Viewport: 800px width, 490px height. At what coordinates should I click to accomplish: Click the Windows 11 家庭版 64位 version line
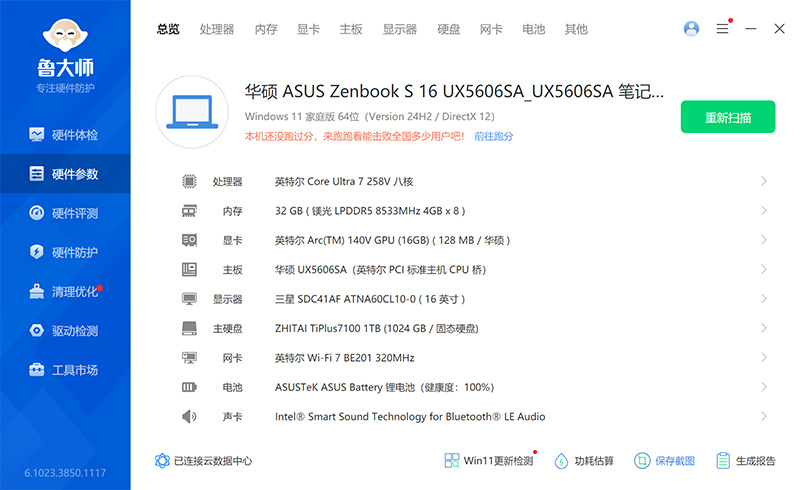(x=369, y=116)
